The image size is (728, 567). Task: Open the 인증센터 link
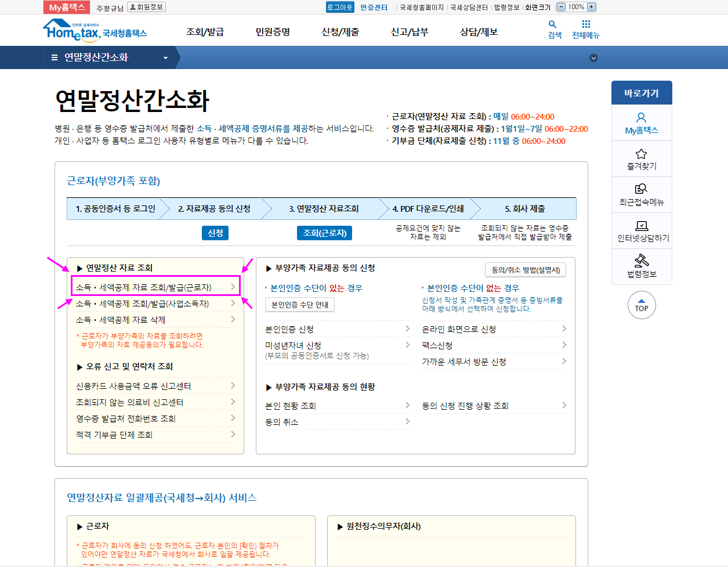tap(374, 8)
